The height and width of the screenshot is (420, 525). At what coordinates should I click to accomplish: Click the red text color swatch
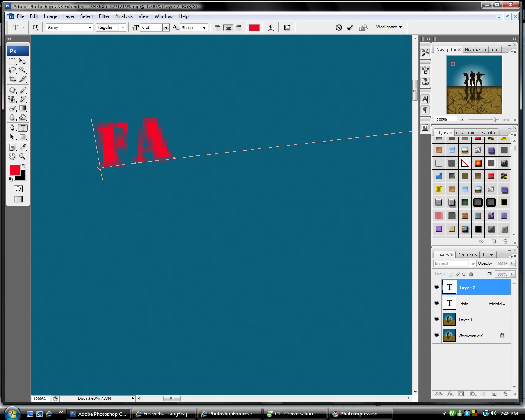[254, 27]
